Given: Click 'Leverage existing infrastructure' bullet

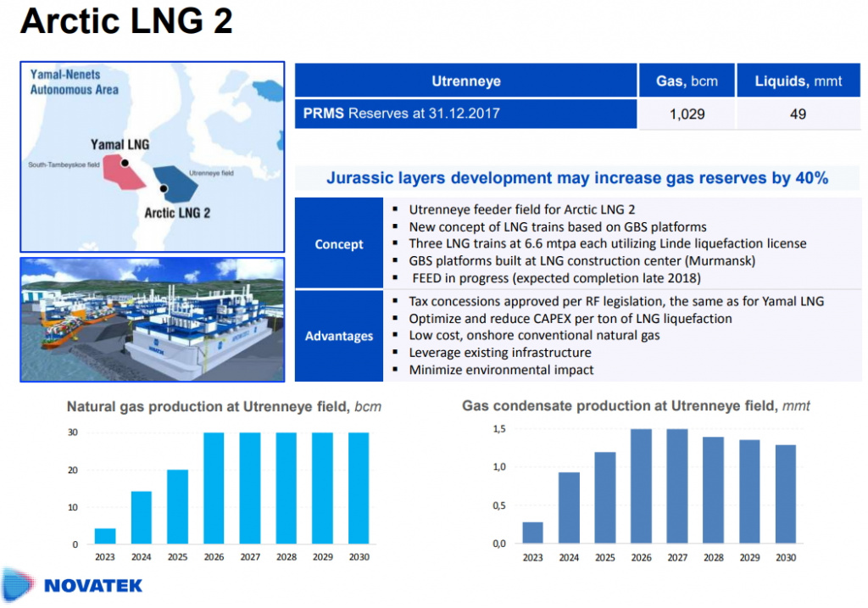Looking at the screenshot, I should pos(500,352).
